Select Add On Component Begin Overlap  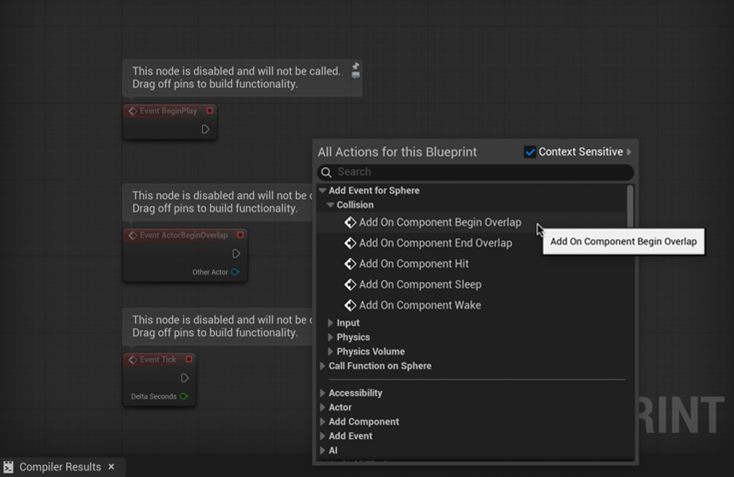point(439,222)
